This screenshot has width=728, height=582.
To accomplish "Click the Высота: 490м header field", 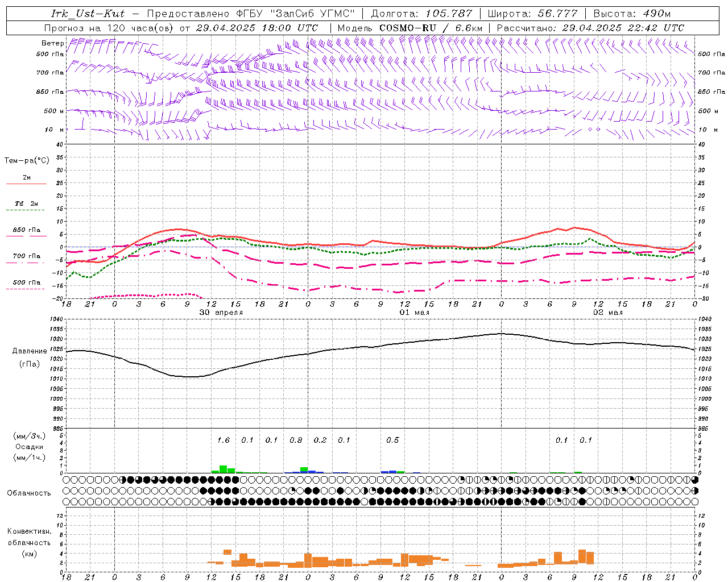I will pos(631,14).
